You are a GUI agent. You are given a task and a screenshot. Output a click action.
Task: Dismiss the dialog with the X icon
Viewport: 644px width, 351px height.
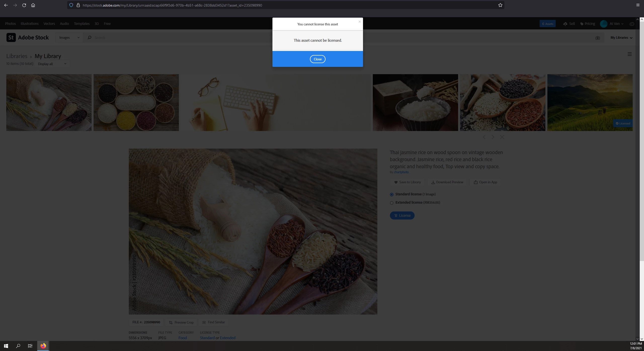pos(359,22)
